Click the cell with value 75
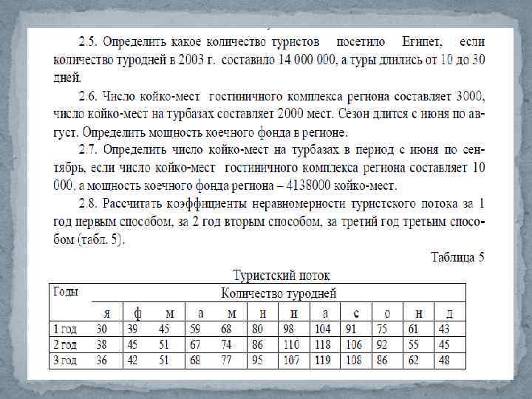This screenshot has width=532, height=399. [382, 329]
